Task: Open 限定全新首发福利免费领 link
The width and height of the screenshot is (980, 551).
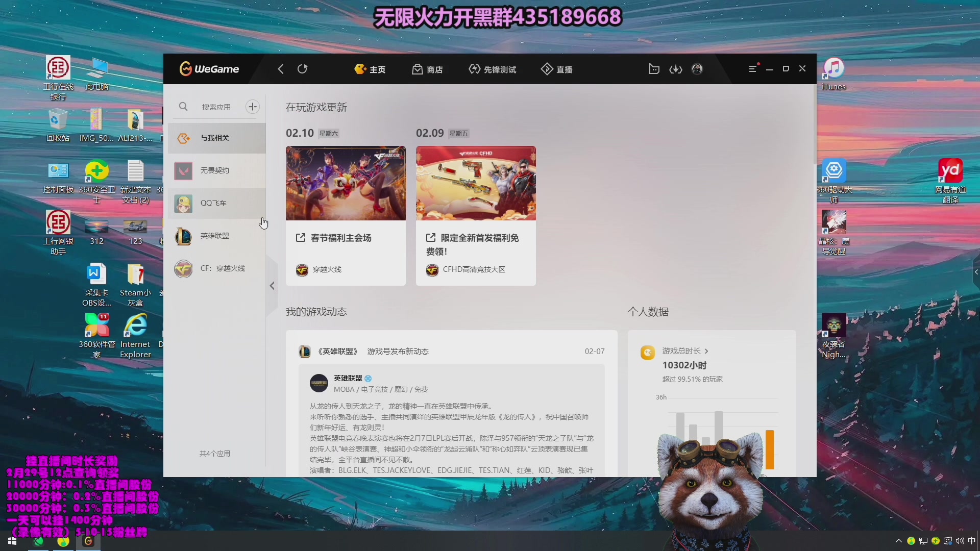Action: point(473,244)
